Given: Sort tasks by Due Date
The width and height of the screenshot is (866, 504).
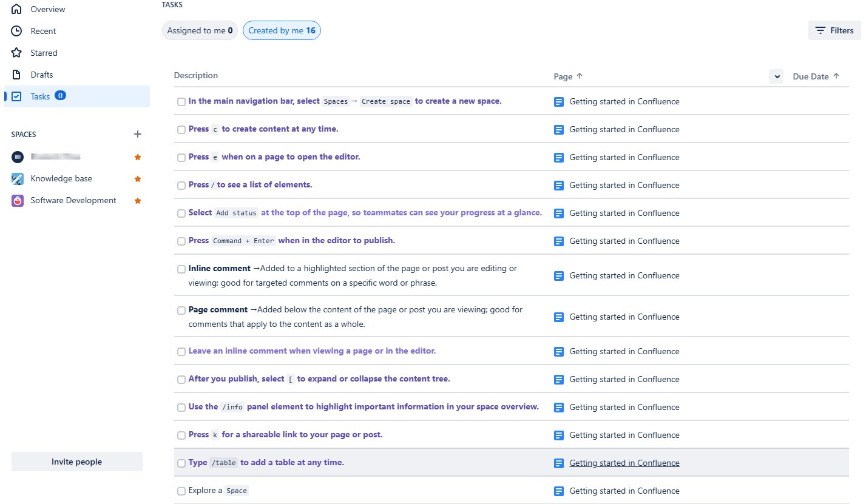Looking at the screenshot, I should pyautogui.click(x=816, y=76).
